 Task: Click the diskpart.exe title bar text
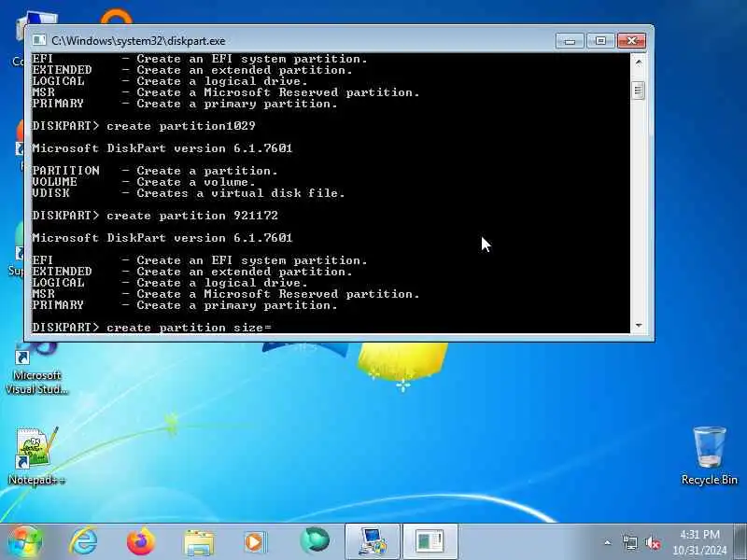pos(138,41)
